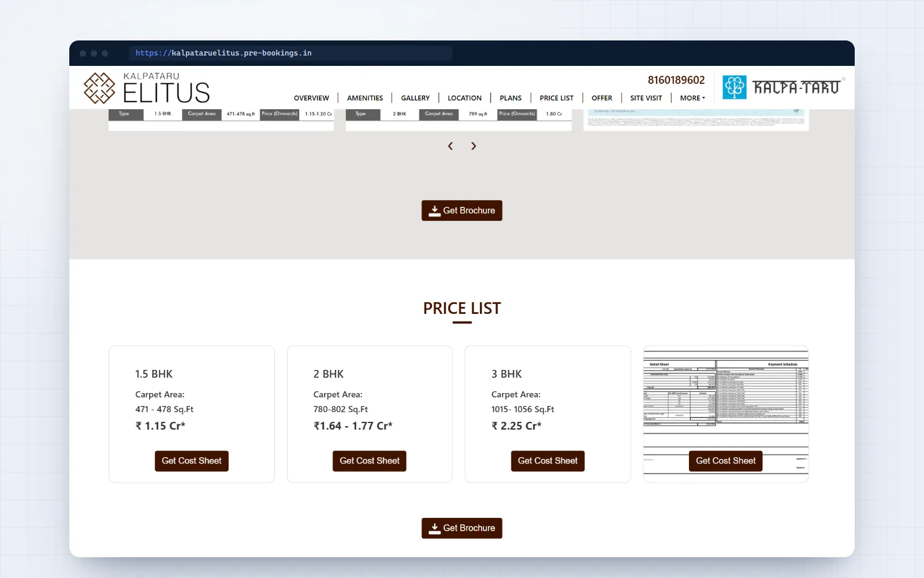The height and width of the screenshot is (578, 924).
Task: Click the Kalpa-Taru brand logo at top right
Action: (x=784, y=87)
